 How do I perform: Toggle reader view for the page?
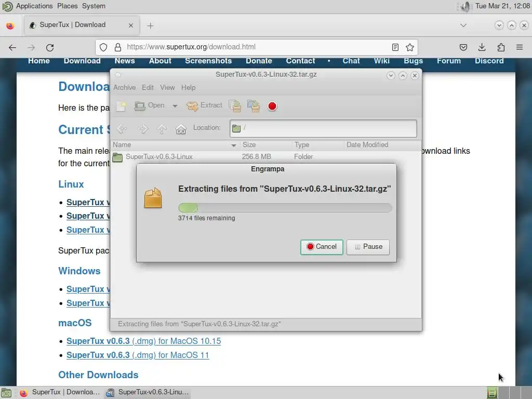pos(395,47)
